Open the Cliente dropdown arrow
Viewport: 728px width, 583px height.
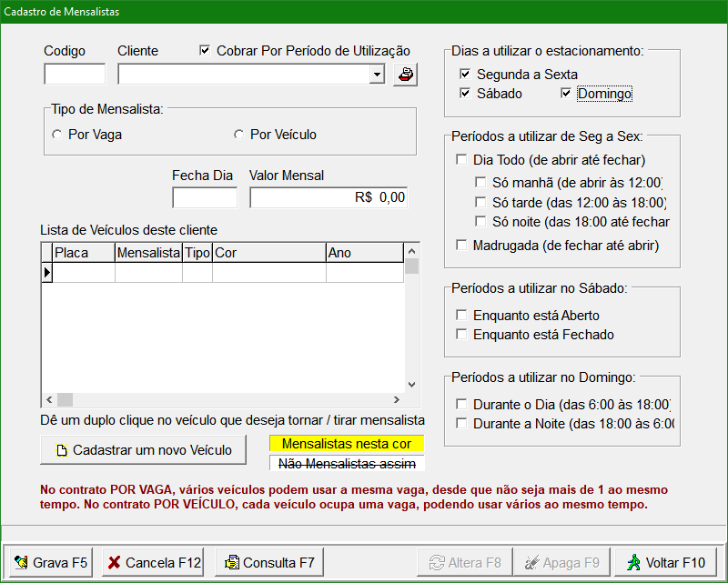(377, 75)
